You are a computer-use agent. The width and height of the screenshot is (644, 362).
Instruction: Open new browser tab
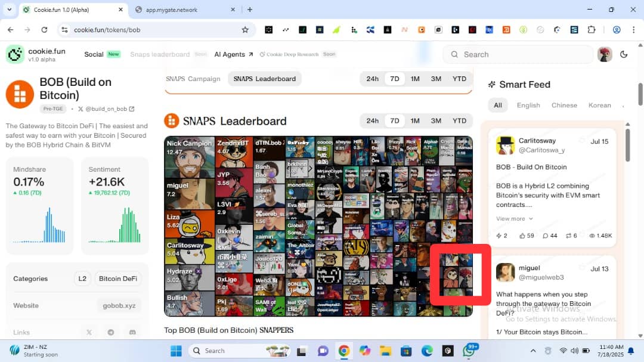click(x=250, y=10)
